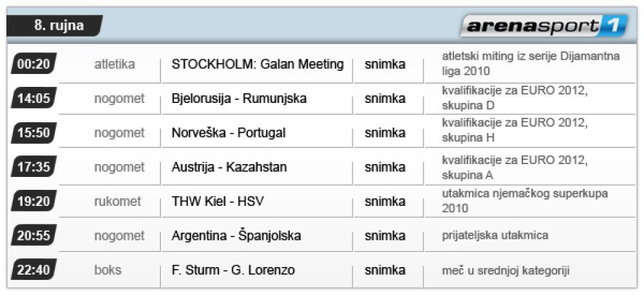Click the boks sport category label

[108, 270]
